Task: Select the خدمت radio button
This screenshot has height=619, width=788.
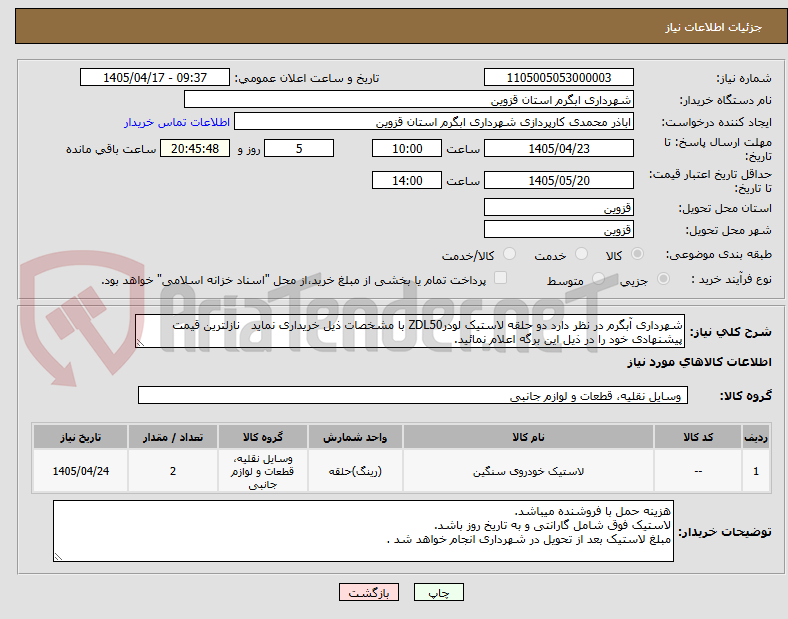Action: 581,254
